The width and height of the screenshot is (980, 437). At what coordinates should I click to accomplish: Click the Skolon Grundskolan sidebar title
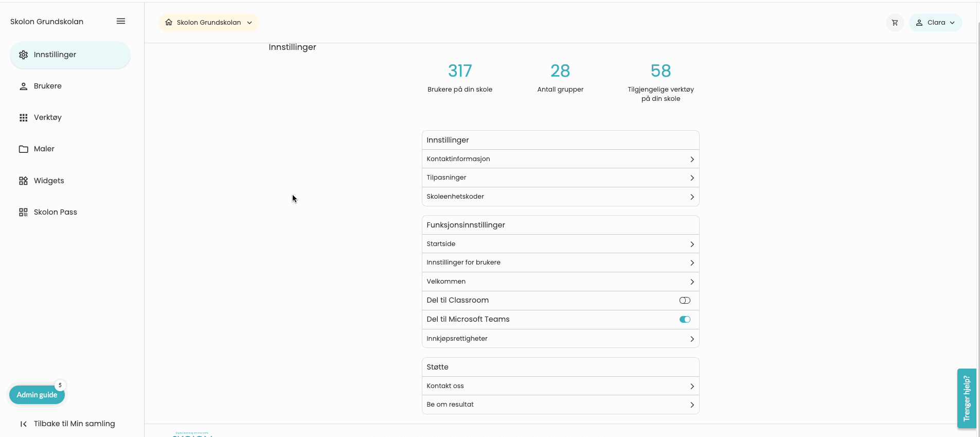point(47,22)
